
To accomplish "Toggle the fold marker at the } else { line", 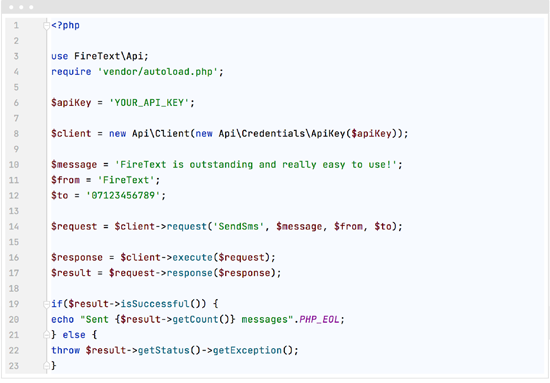I will (46, 335).
